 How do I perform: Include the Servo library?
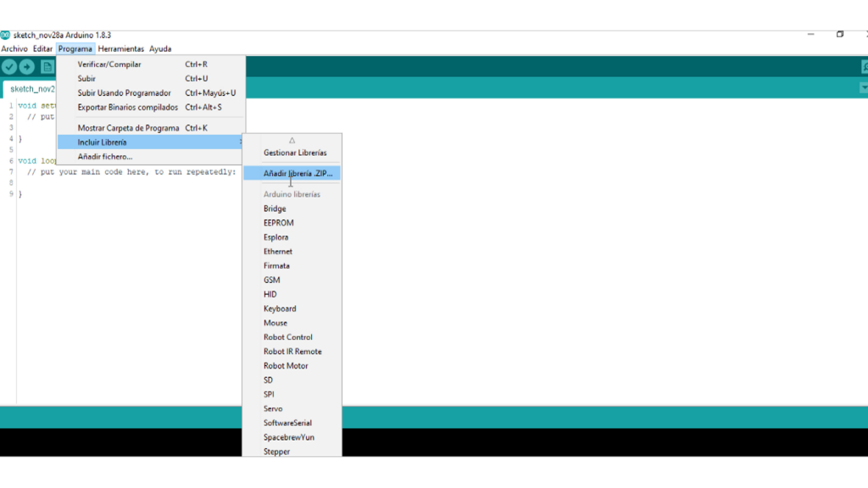[273, 409]
